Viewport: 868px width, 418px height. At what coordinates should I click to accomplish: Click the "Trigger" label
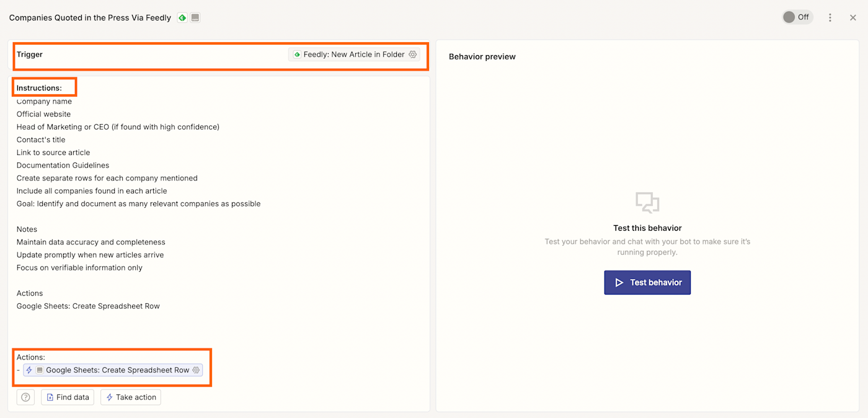pos(30,55)
